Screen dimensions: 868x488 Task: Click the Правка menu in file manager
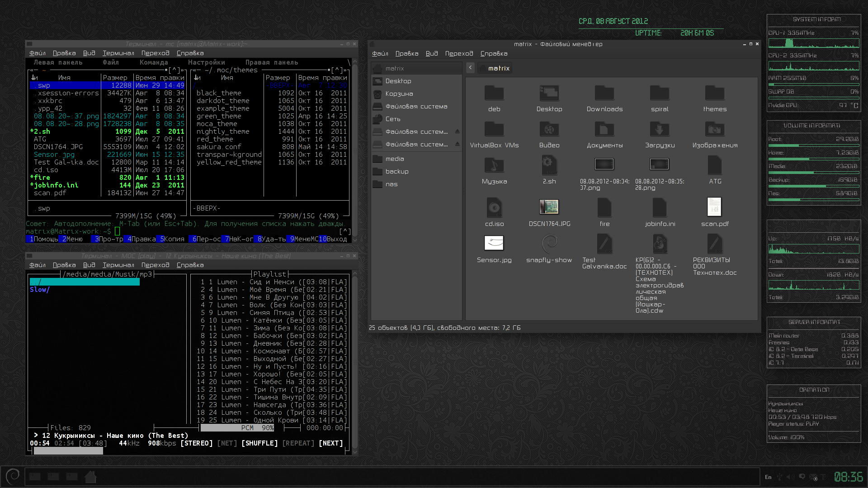click(x=406, y=54)
